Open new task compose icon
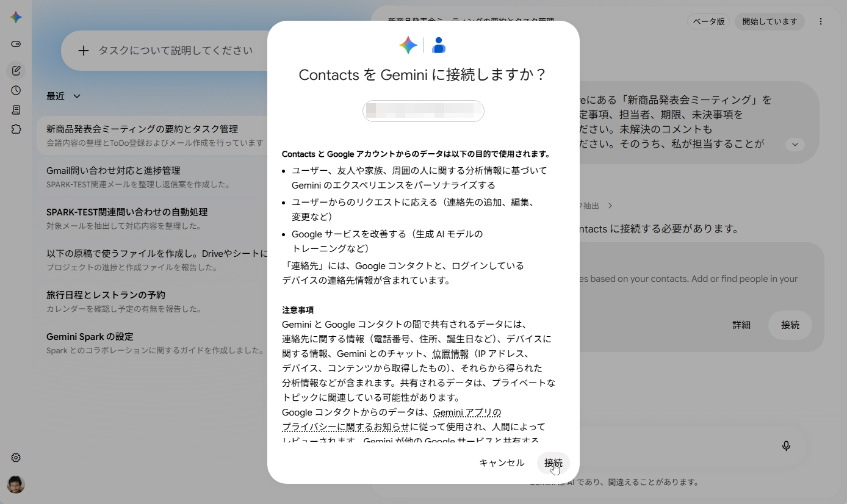Image resolution: width=847 pixels, height=504 pixels. click(x=16, y=71)
